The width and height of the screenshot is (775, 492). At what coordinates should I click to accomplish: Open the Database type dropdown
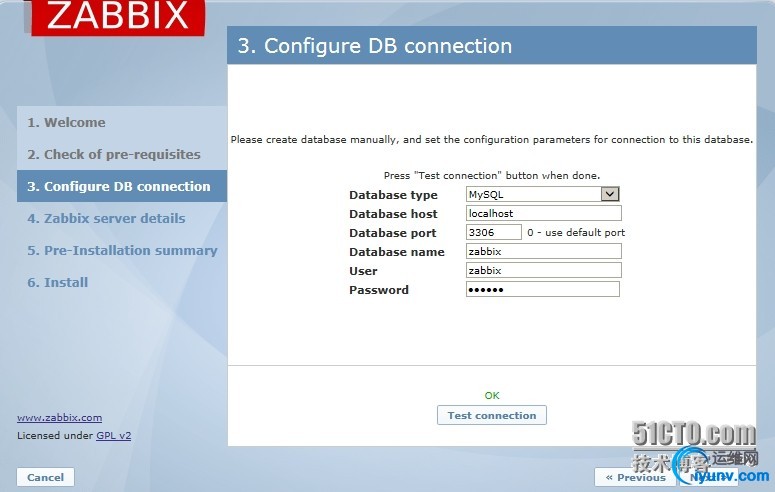point(543,194)
